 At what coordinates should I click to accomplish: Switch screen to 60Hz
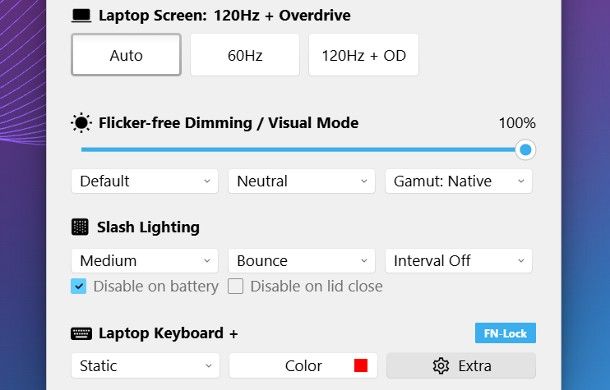tap(245, 55)
